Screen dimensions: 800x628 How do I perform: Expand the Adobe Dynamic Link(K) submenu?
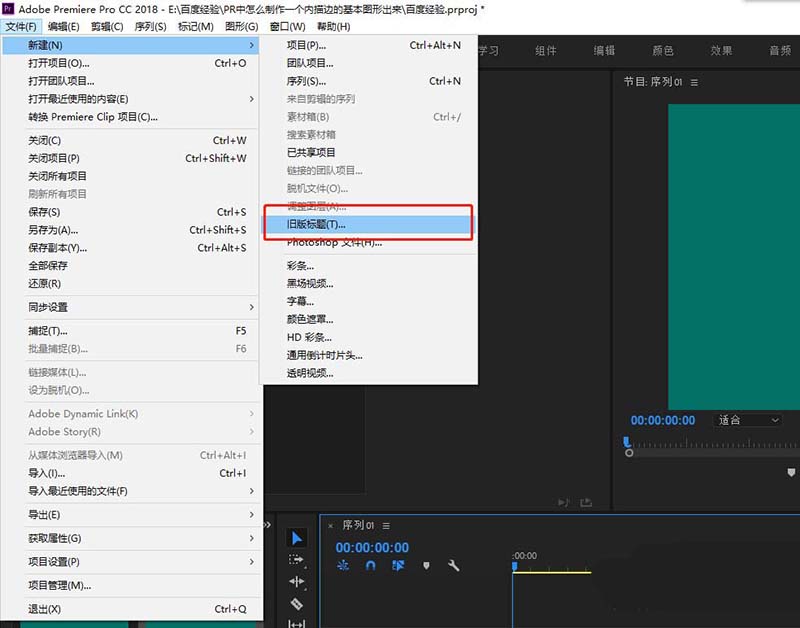252,414
